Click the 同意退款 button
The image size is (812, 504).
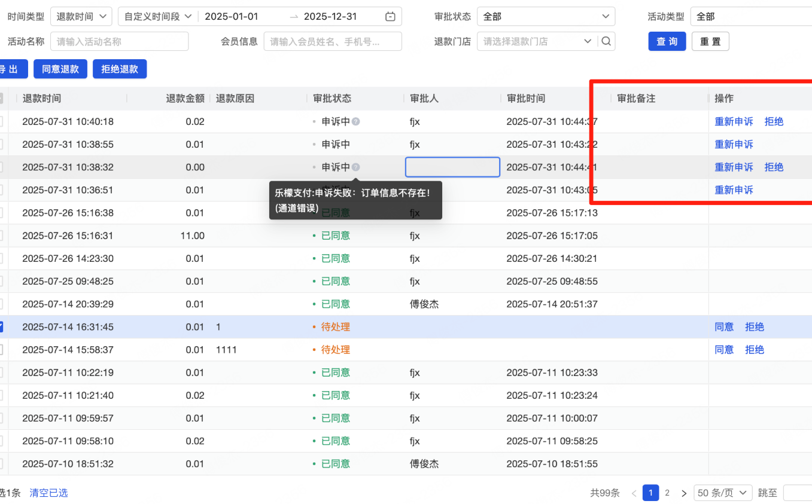pyautogui.click(x=60, y=69)
